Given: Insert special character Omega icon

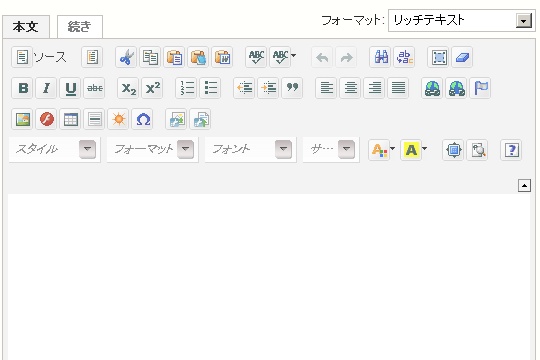Looking at the screenshot, I should tap(143, 120).
